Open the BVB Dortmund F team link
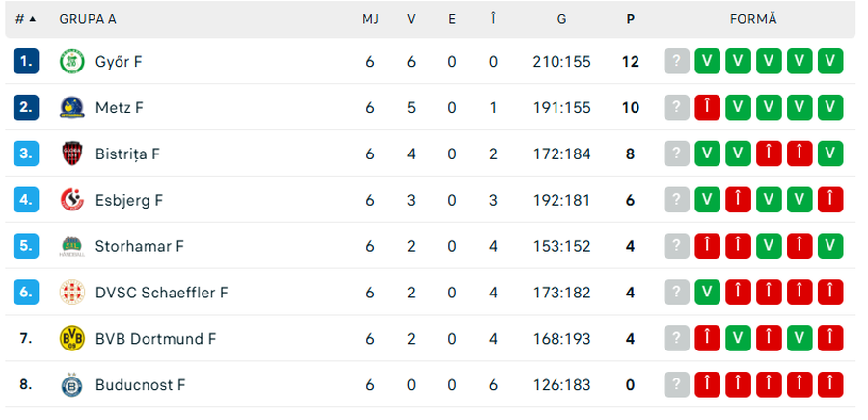The height and width of the screenshot is (420, 868). coord(155,339)
